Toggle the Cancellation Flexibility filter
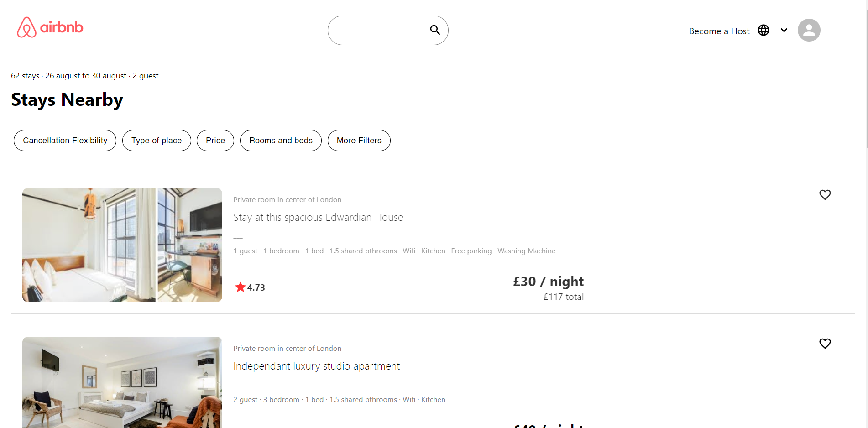The height and width of the screenshot is (428, 868). [65, 141]
